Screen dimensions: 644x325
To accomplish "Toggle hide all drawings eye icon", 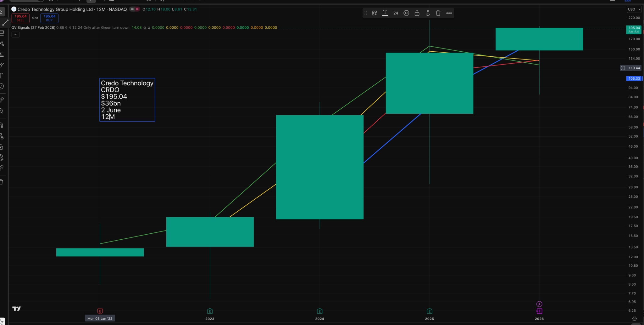I will (x=2, y=157).
